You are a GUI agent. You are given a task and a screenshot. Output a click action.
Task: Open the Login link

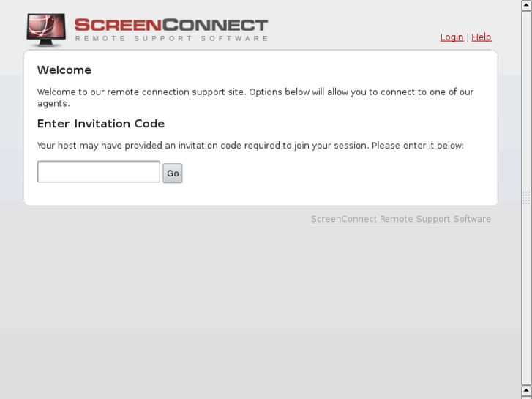point(452,37)
